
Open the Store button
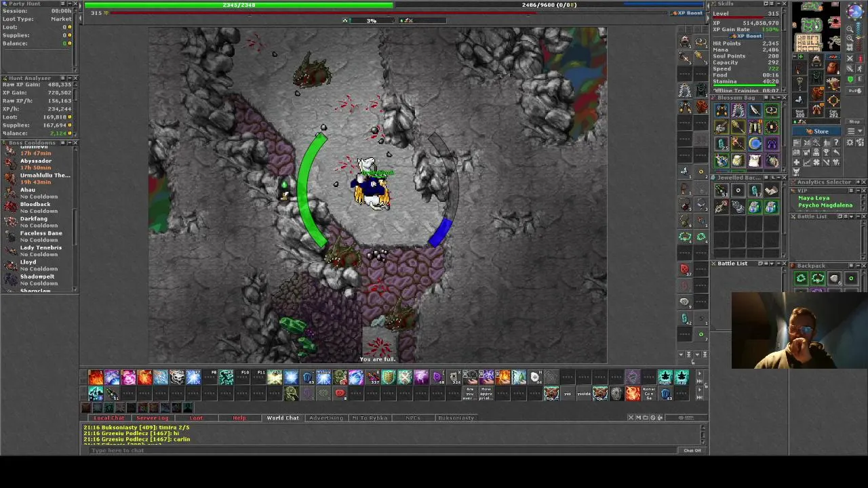816,131
